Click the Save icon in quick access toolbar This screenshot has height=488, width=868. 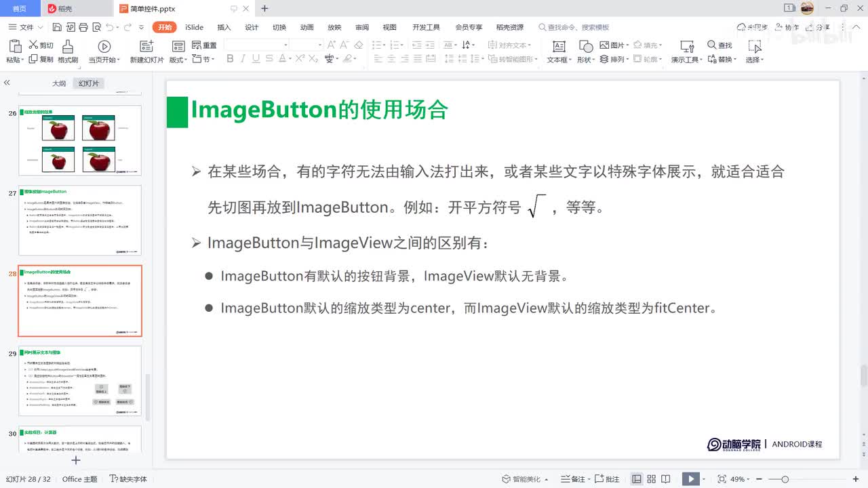point(57,27)
